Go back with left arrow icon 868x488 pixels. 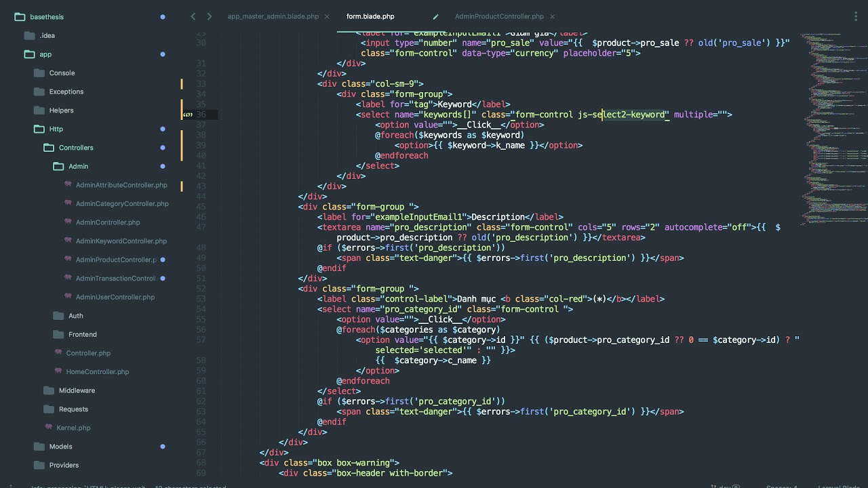coord(193,16)
